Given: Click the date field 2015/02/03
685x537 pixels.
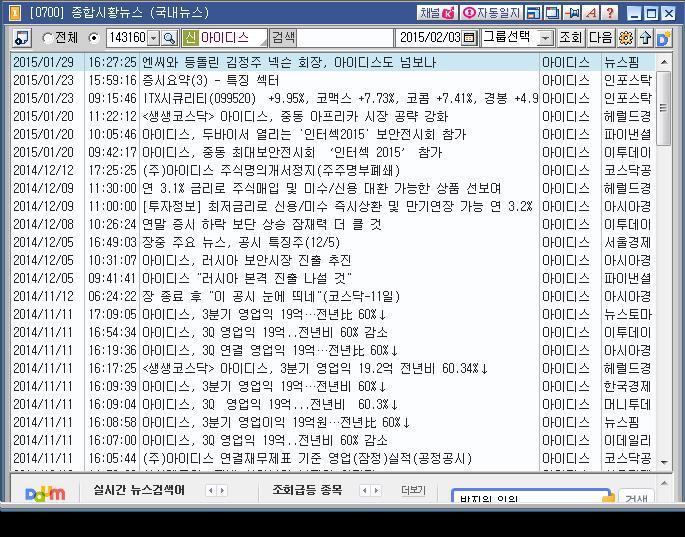Looking at the screenshot, I should click(429, 38).
